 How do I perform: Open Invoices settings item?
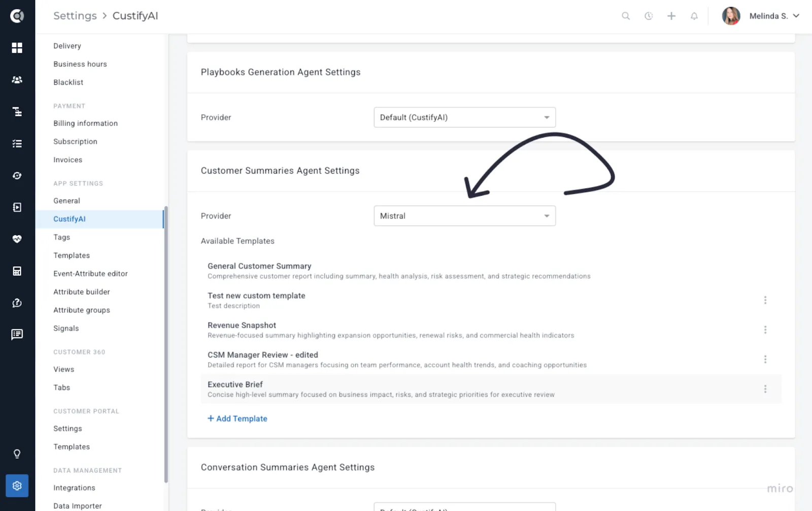click(x=67, y=160)
